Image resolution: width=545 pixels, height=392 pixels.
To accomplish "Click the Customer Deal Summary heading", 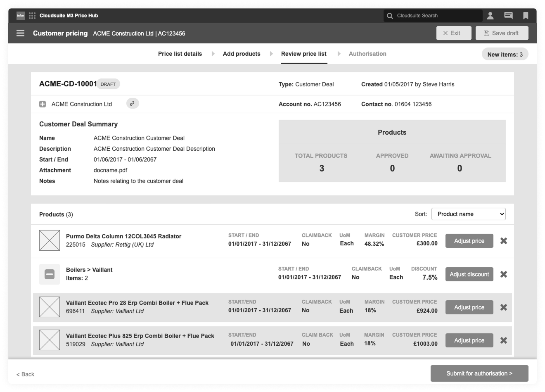I will 78,124.
